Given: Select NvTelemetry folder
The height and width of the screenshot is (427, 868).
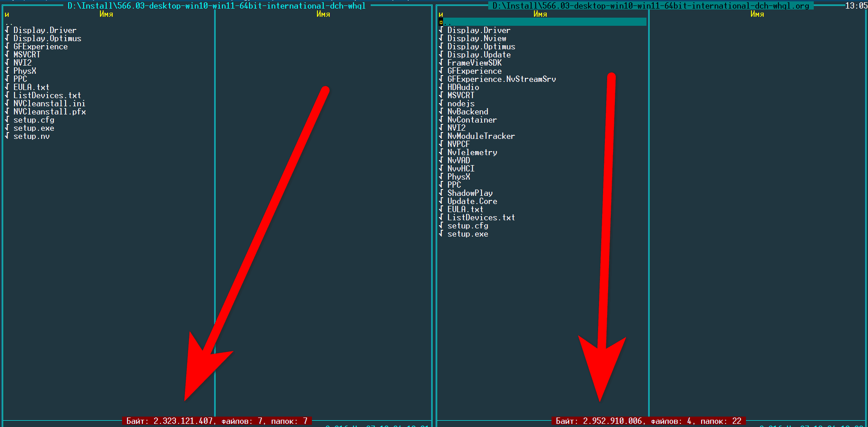Looking at the screenshot, I should pos(472,152).
